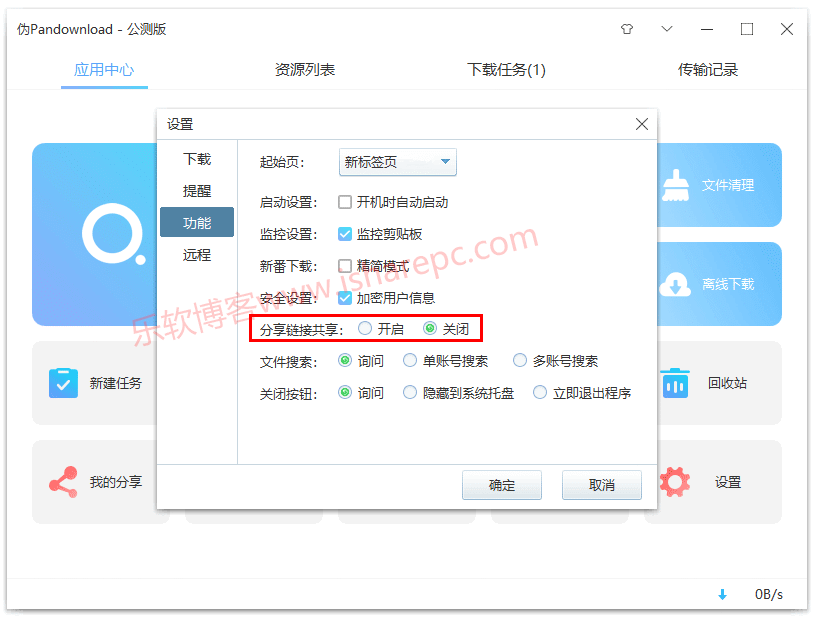Click the shield icon in the title bar
Screen dimensions: 816x617
(626, 29)
